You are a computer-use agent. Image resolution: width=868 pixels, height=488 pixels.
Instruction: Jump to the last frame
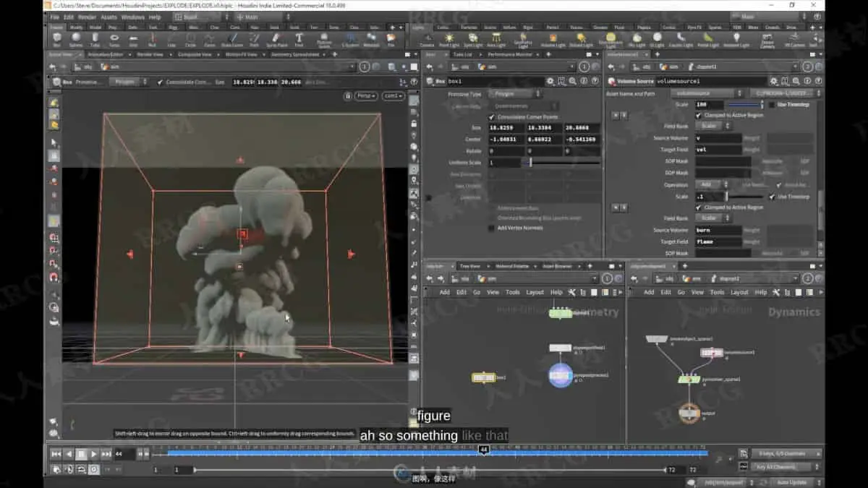click(106, 454)
